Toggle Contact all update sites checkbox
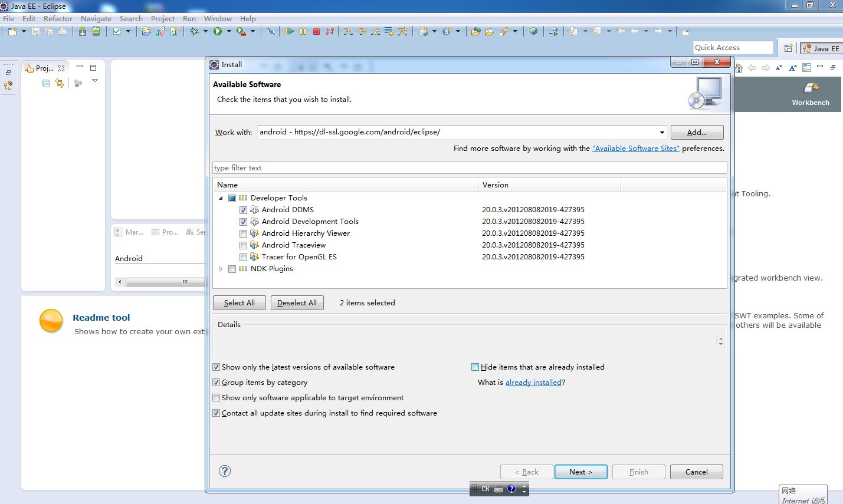Image resolution: width=843 pixels, height=504 pixels. [x=217, y=413]
